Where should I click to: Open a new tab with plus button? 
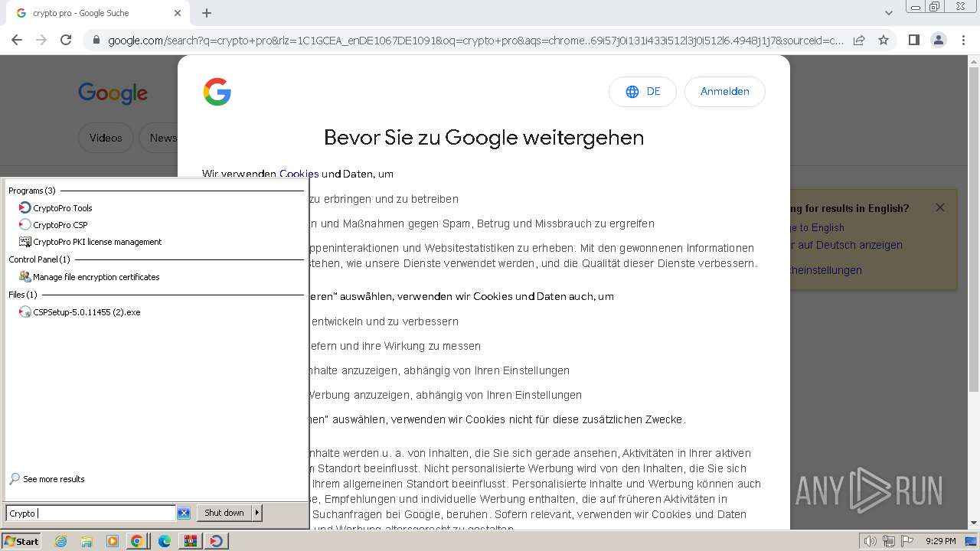tap(207, 13)
